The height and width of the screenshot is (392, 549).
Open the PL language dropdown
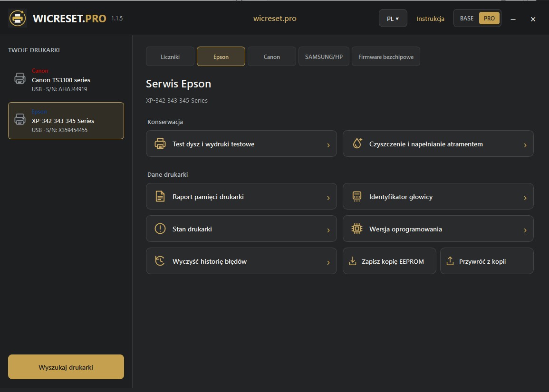point(393,19)
